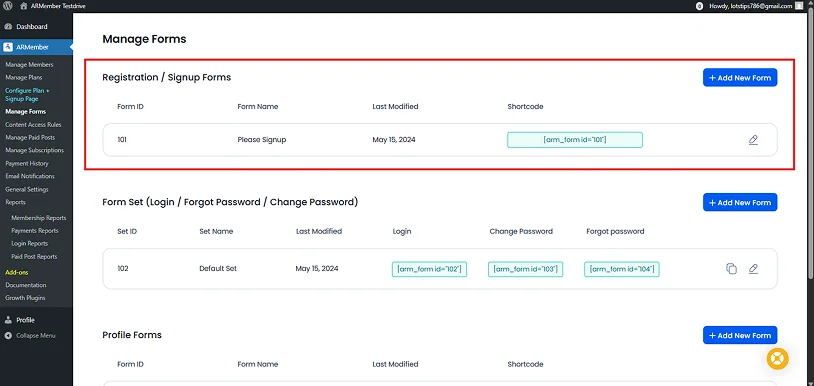Click "Profile Forms" section heading

click(132, 335)
